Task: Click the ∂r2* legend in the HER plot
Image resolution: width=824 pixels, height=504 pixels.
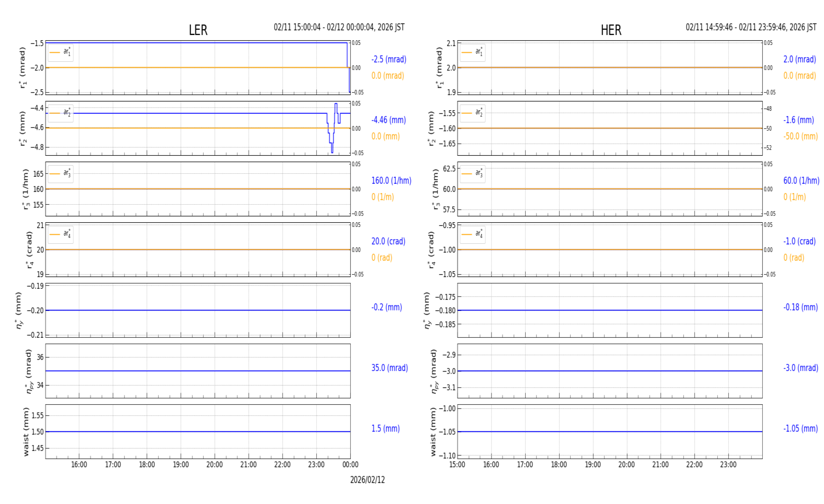Action: click(472, 113)
